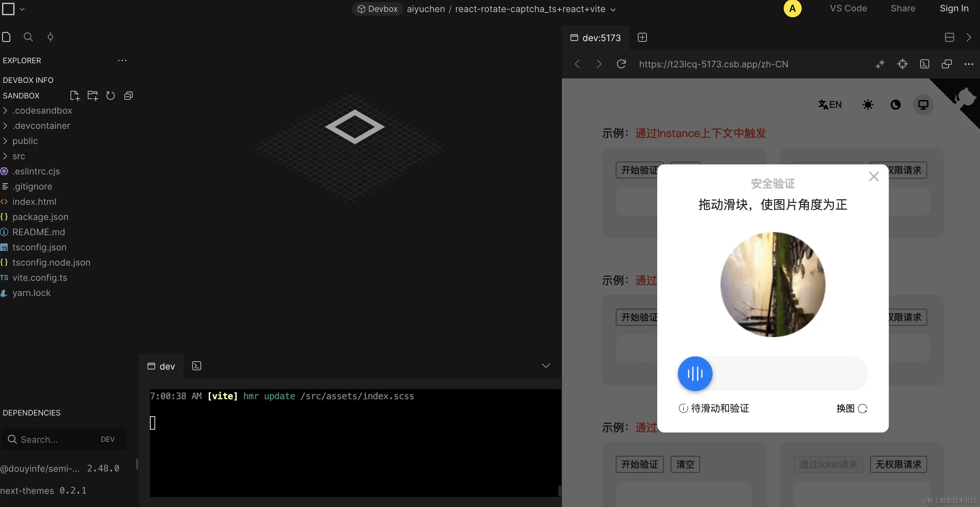
Task: Open README.md file
Action: click(x=38, y=232)
